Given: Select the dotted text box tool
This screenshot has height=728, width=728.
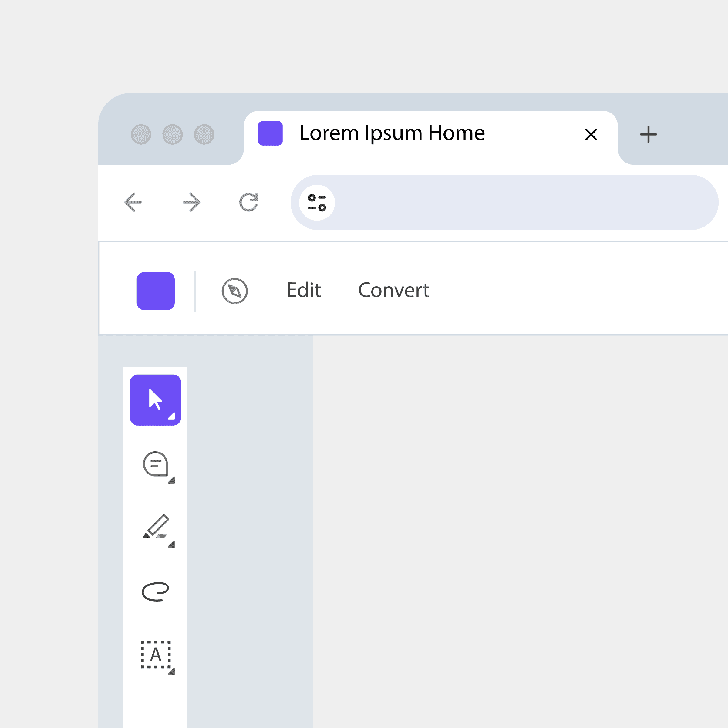Looking at the screenshot, I should click(x=155, y=655).
